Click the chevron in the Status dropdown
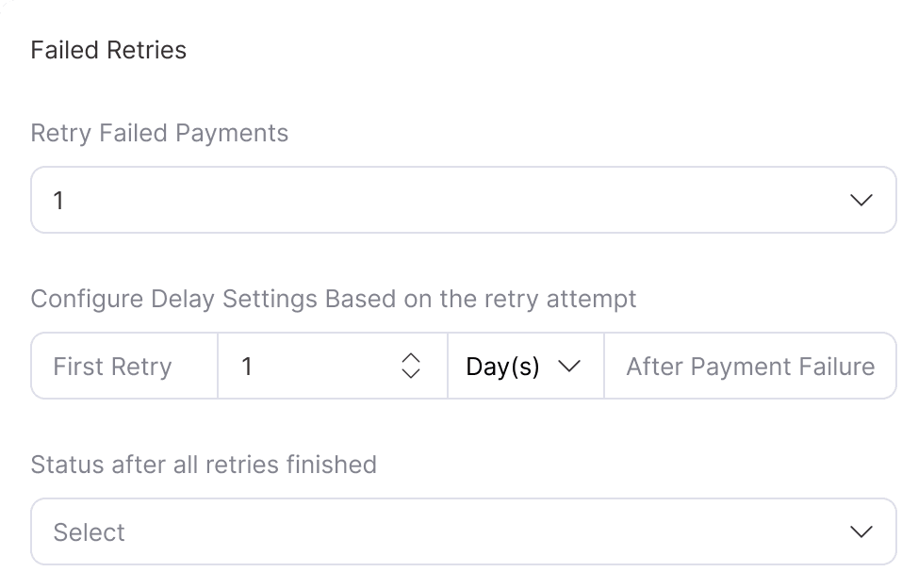918x588 pixels. click(861, 531)
